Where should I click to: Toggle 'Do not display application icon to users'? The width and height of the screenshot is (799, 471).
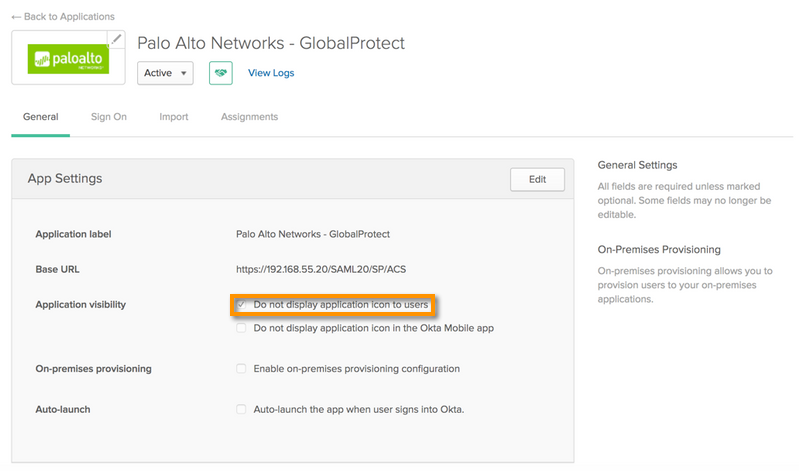pyautogui.click(x=241, y=304)
